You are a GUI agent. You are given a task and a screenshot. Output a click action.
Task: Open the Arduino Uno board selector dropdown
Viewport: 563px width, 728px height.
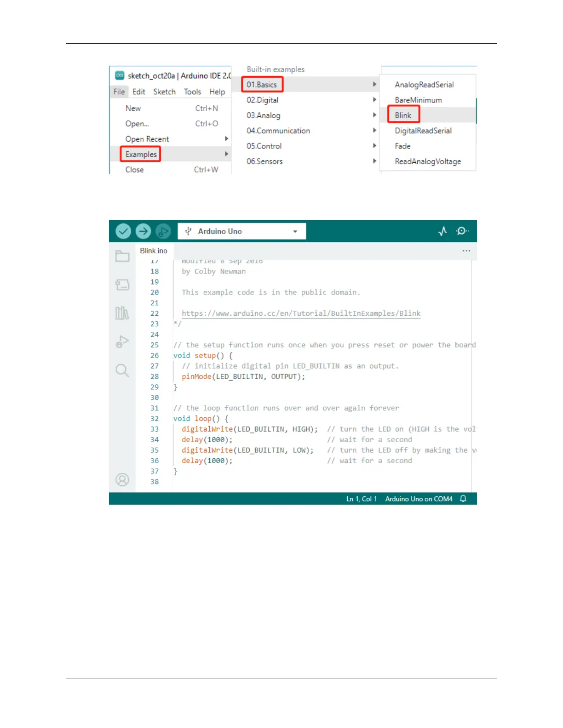point(242,231)
